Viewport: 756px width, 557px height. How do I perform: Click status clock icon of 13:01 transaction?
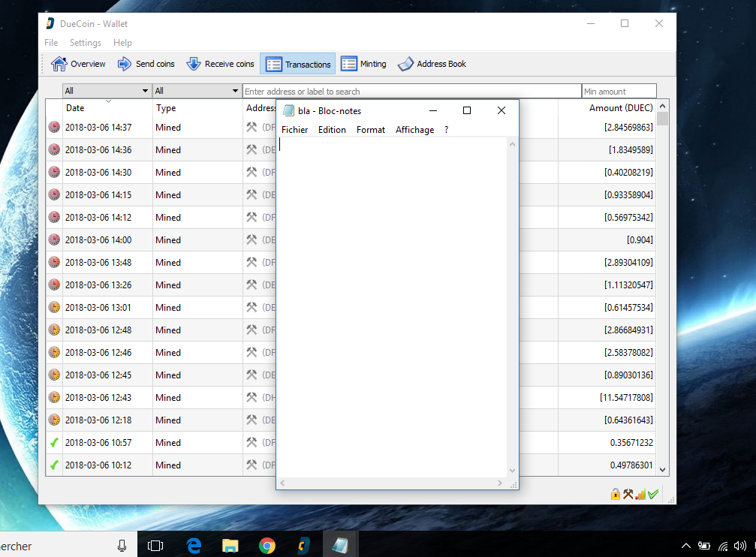(54, 307)
